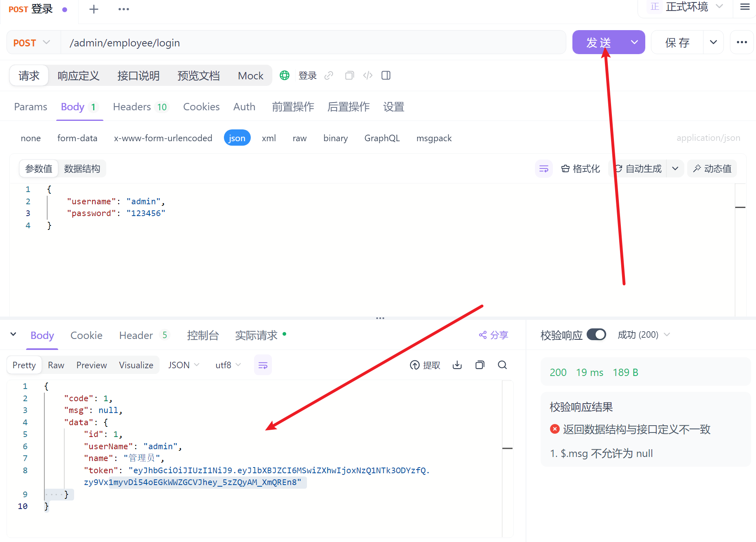Toggle the split layout panel icon

coord(386,75)
